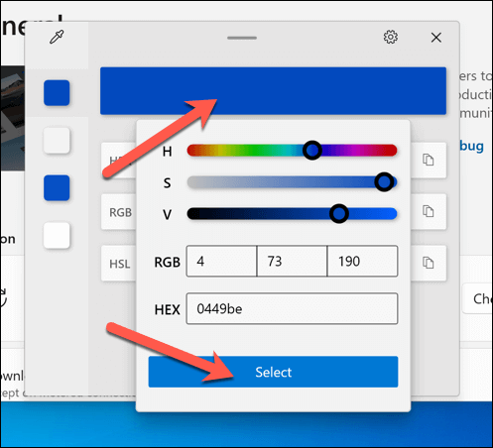Choose the third blue history swatch
493x448 pixels.
coord(57,188)
